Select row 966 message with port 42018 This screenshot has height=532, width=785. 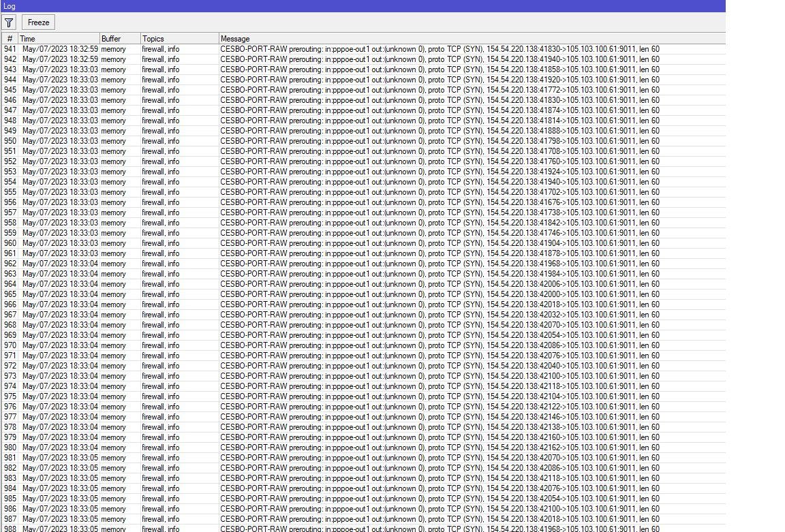440,304
